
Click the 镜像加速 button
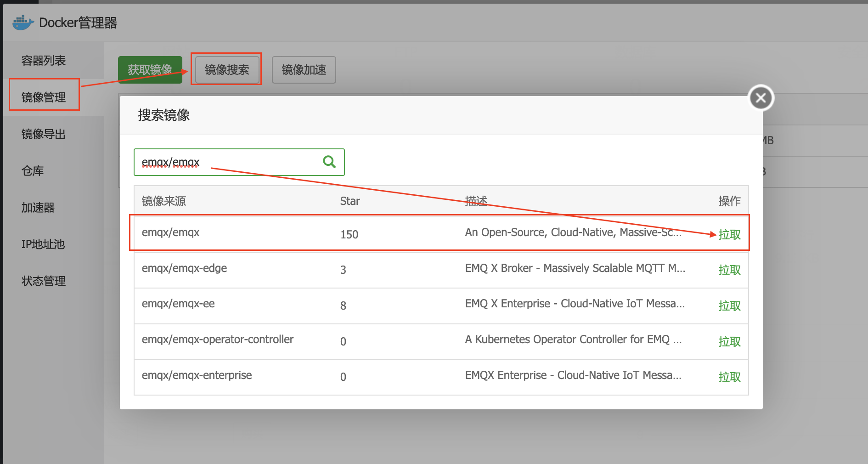pyautogui.click(x=304, y=70)
